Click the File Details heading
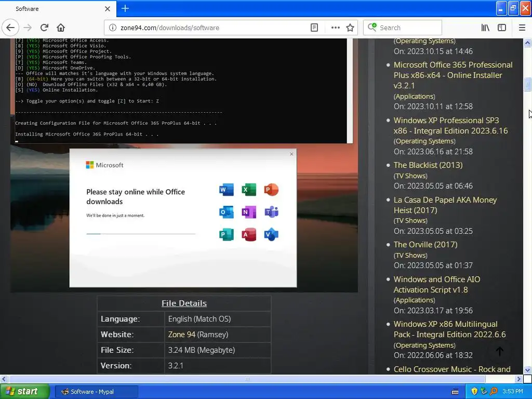This screenshot has height=399, width=532. click(x=184, y=303)
